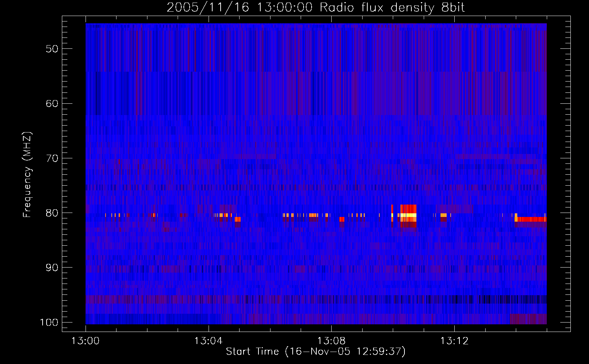589x364 pixels.
Task: Select the 100 frequency tick label
Action: coord(48,323)
